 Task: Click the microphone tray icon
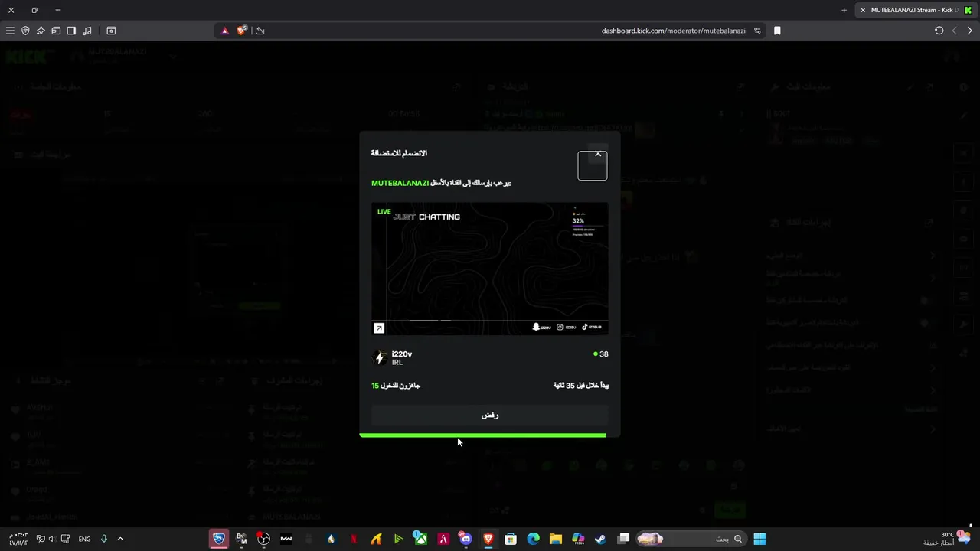103,539
